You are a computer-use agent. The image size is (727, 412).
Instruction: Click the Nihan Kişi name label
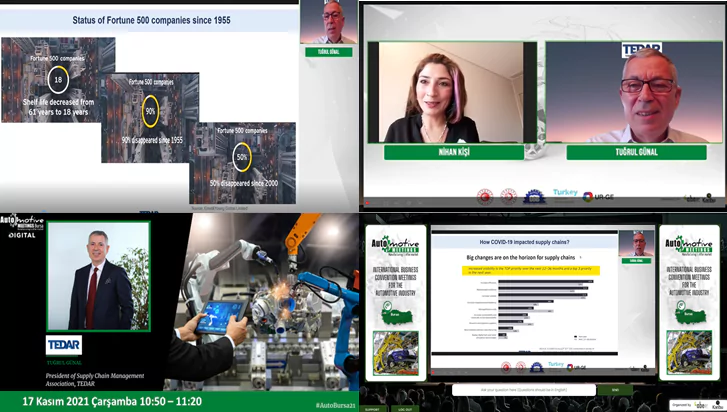(453, 153)
